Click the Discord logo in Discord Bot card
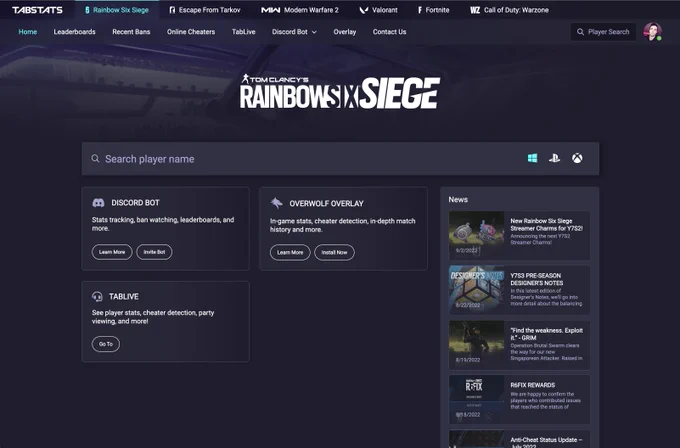 [x=98, y=203]
